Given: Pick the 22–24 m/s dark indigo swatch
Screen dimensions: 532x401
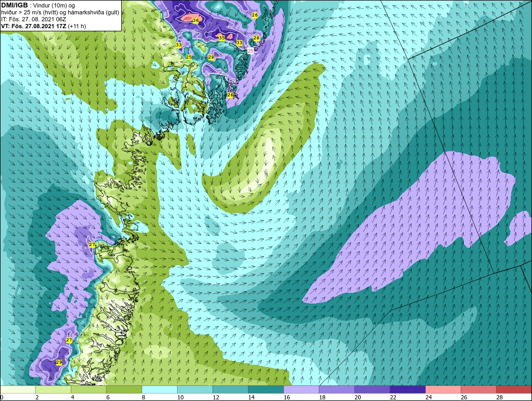Looking at the screenshot, I should [408, 389].
